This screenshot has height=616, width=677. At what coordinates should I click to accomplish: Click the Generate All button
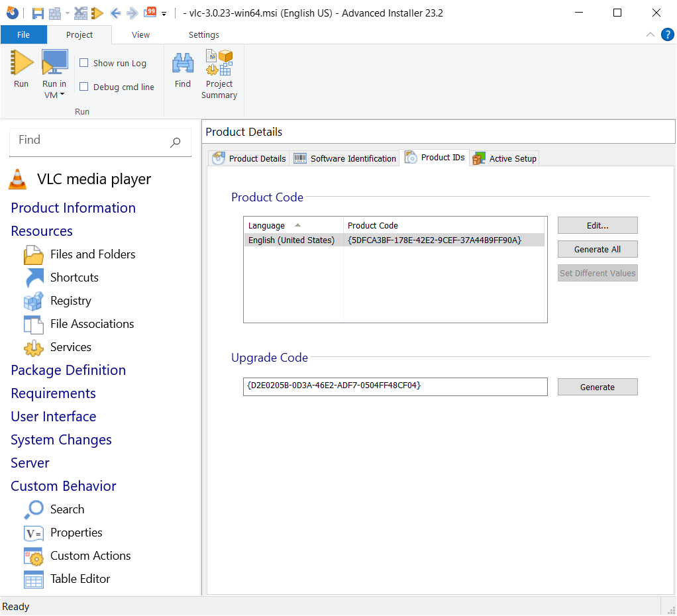click(597, 249)
